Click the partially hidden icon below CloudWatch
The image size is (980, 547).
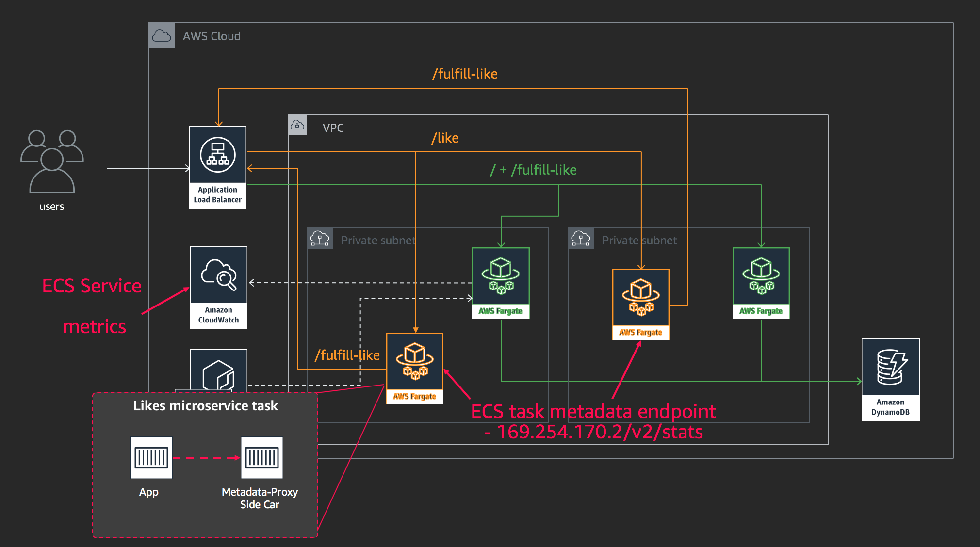point(219,371)
